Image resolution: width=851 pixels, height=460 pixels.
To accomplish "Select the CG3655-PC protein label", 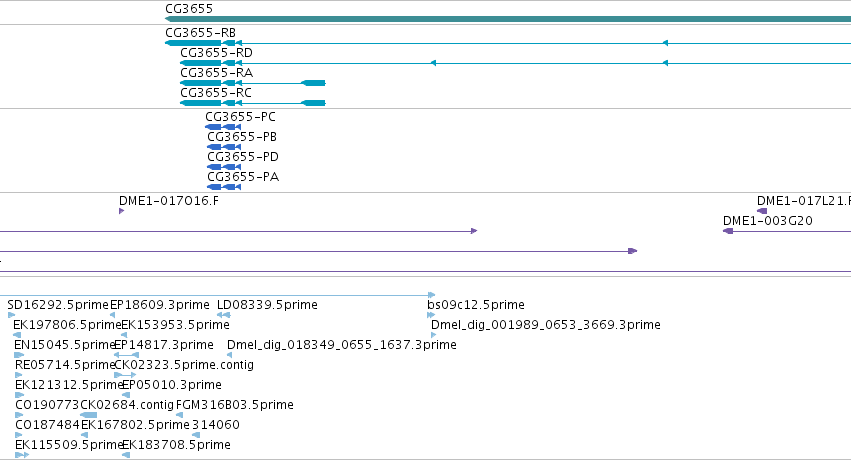I will pos(240,117).
